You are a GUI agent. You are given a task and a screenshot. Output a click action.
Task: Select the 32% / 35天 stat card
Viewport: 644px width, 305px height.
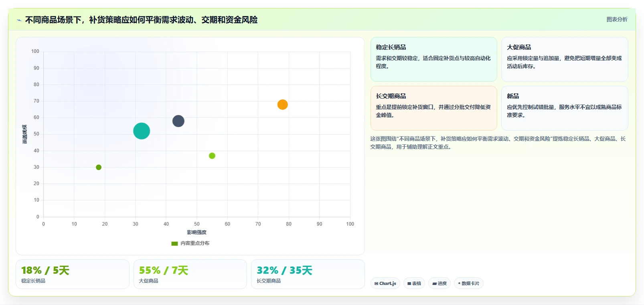(x=308, y=274)
